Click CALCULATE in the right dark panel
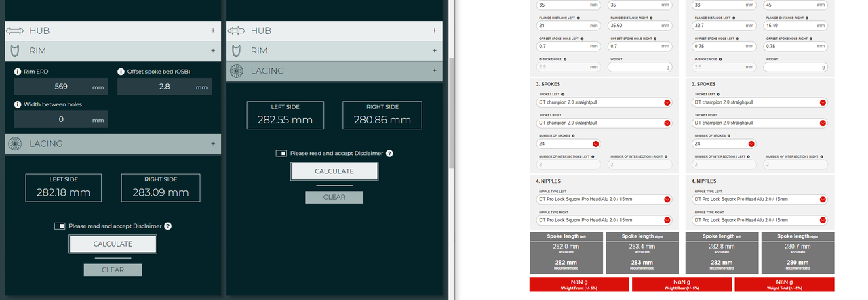The width and height of the screenshot is (868, 300). (334, 171)
